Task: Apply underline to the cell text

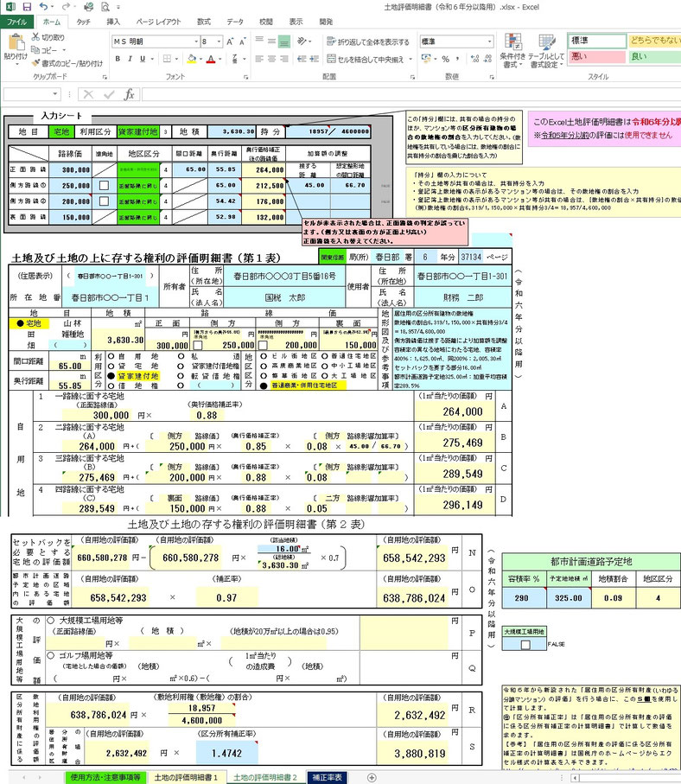Action: pos(143,59)
